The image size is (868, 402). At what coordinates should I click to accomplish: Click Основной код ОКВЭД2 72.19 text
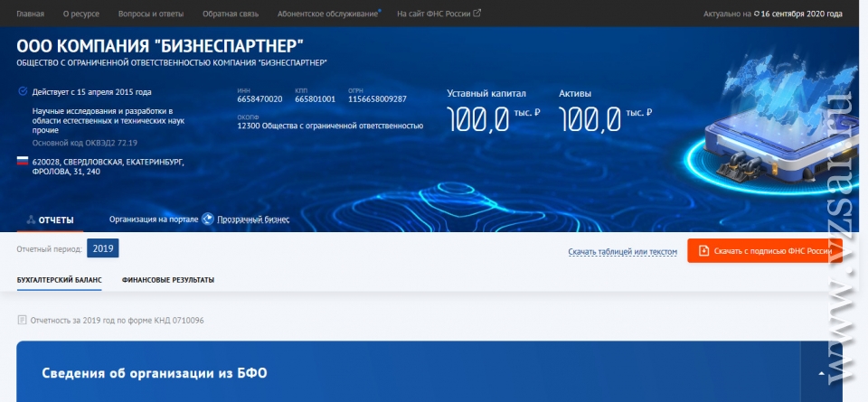[85, 143]
